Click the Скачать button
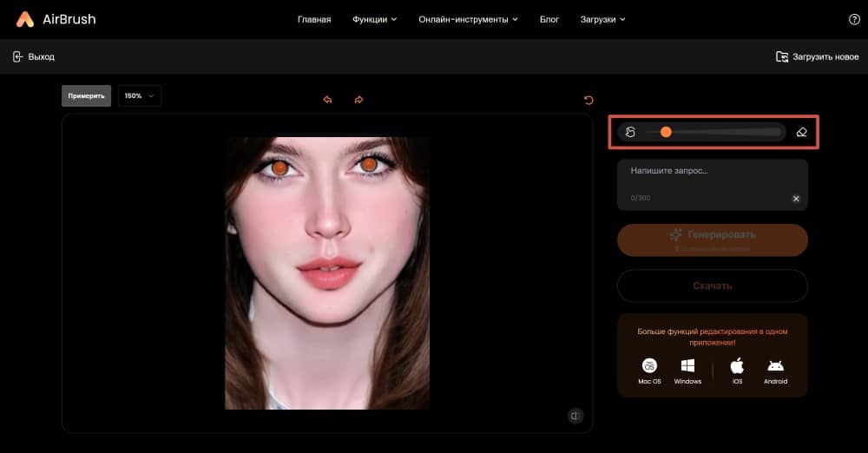 coord(713,286)
